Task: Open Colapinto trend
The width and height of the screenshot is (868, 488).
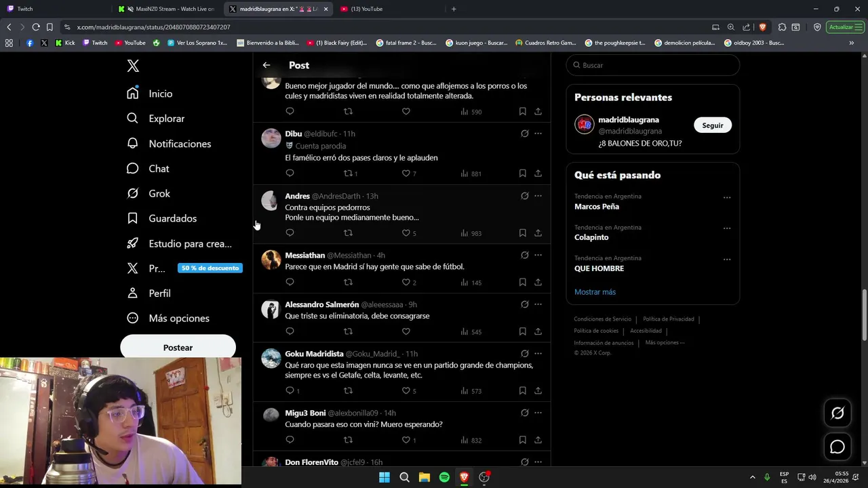Action: (591, 237)
